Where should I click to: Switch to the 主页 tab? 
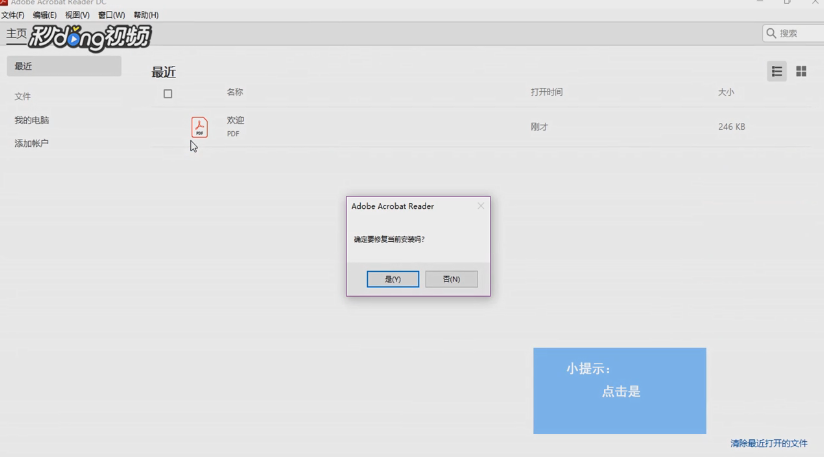pos(16,34)
